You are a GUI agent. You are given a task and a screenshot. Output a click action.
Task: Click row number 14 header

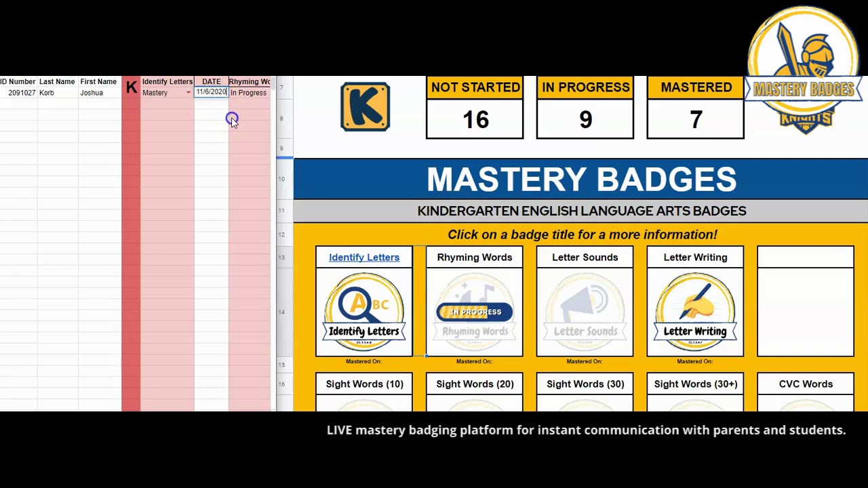(x=281, y=312)
